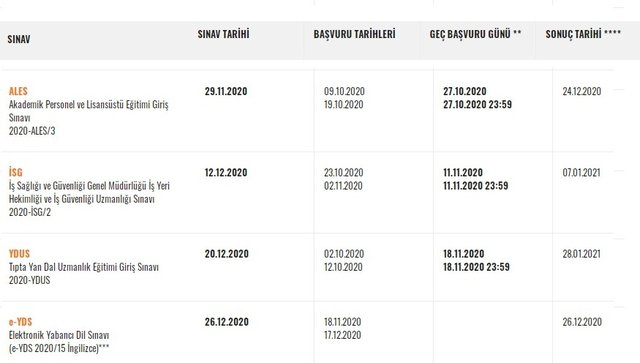Click ALES result date 24.12.2020
The height and width of the screenshot is (363, 640).
pos(582,91)
